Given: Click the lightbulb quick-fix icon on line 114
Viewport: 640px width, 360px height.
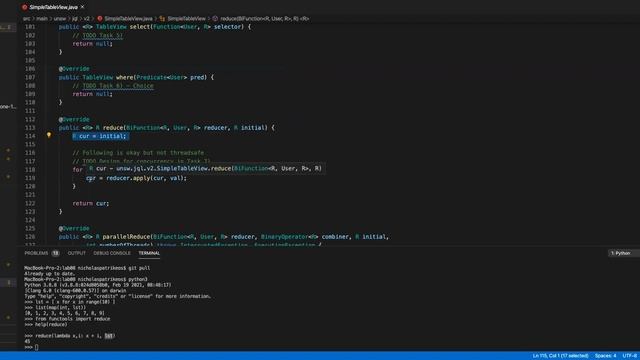Looking at the screenshot, I should point(49,135).
